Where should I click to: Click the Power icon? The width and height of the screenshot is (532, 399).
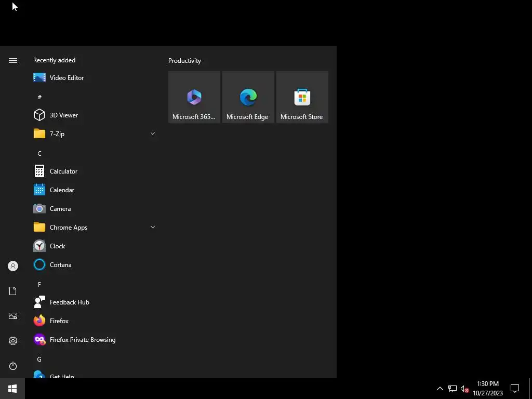pyautogui.click(x=13, y=366)
